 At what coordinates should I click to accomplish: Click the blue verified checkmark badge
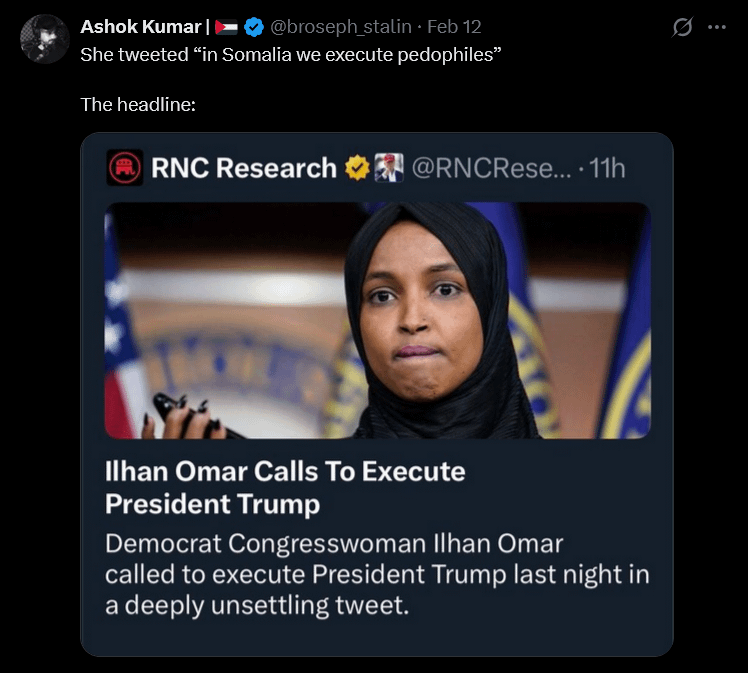coord(255,27)
